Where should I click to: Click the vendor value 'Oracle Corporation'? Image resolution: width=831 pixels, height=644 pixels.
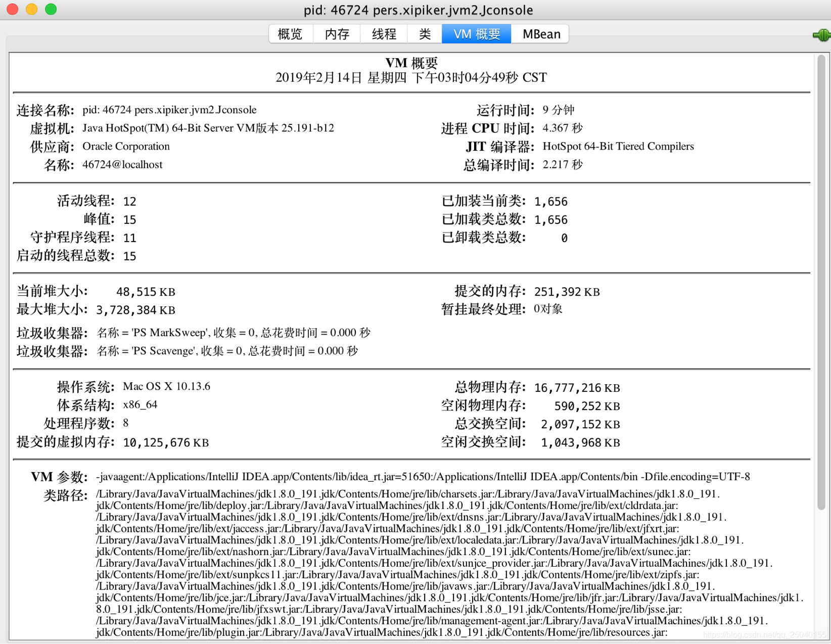tap(126, 146)
